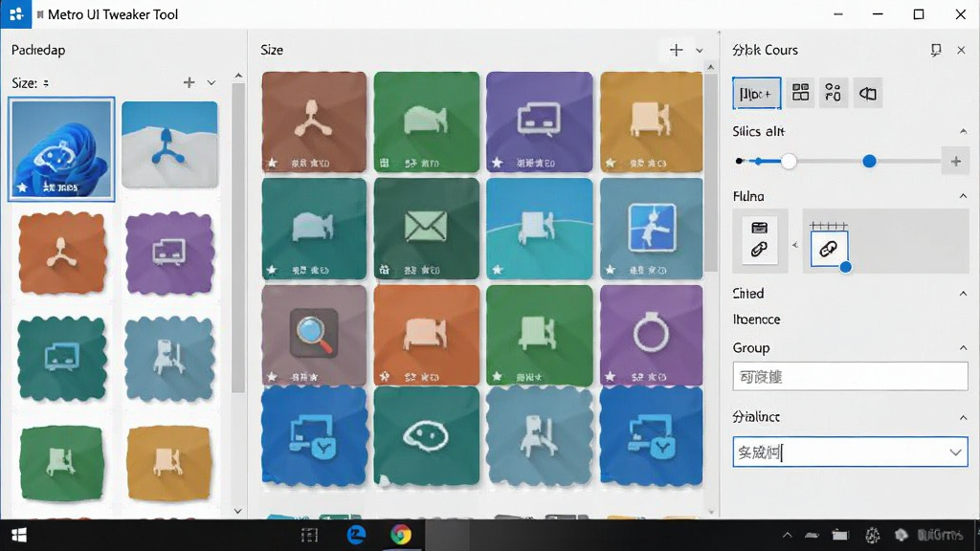Screen dimensions: 980x551
Task: Open the steel-blue tile with framed picture
Action: tap(651, 229)
